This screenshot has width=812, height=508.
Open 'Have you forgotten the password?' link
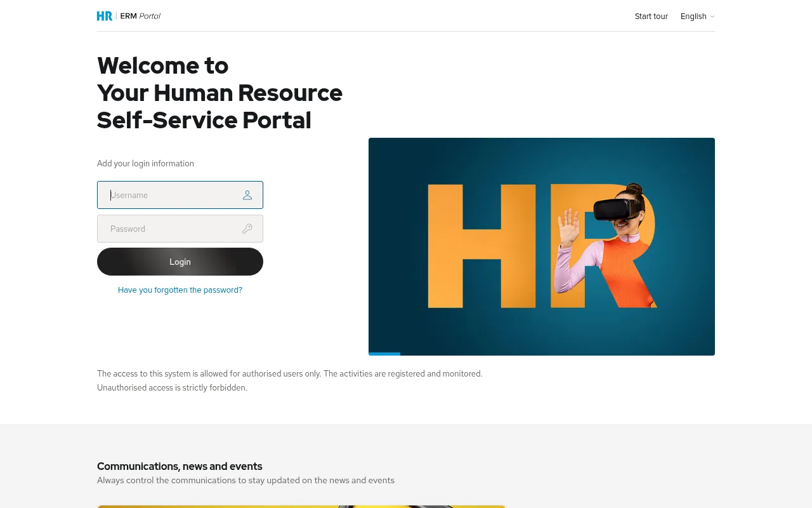coord(180,290)
